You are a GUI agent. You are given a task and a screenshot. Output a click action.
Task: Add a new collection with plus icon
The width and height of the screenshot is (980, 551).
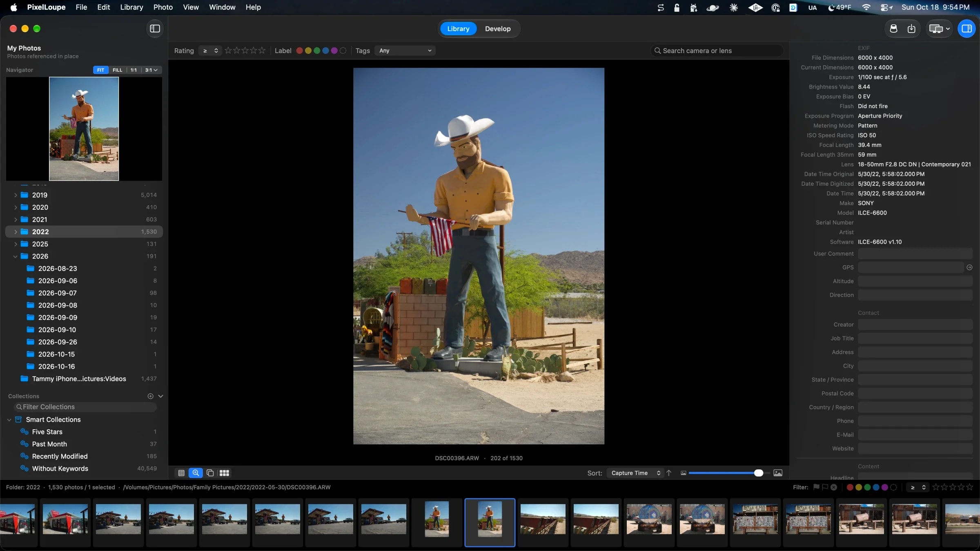[x=150, y=396]
